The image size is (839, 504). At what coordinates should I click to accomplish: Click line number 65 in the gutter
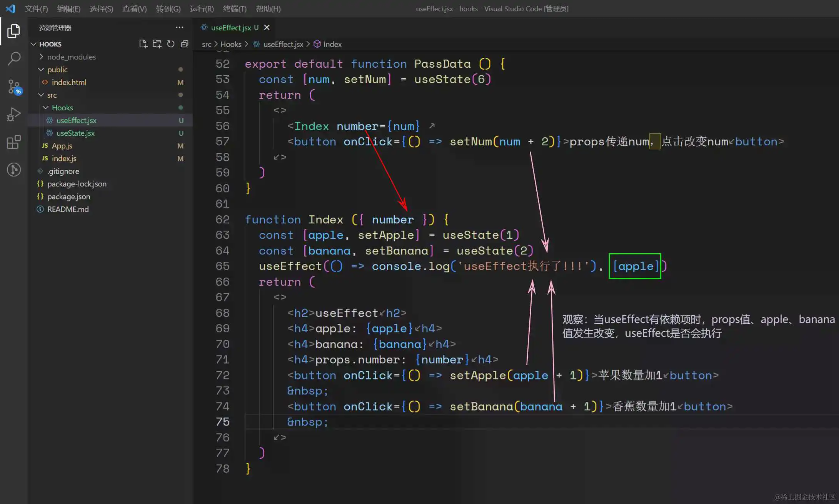(x=222, y=266)
